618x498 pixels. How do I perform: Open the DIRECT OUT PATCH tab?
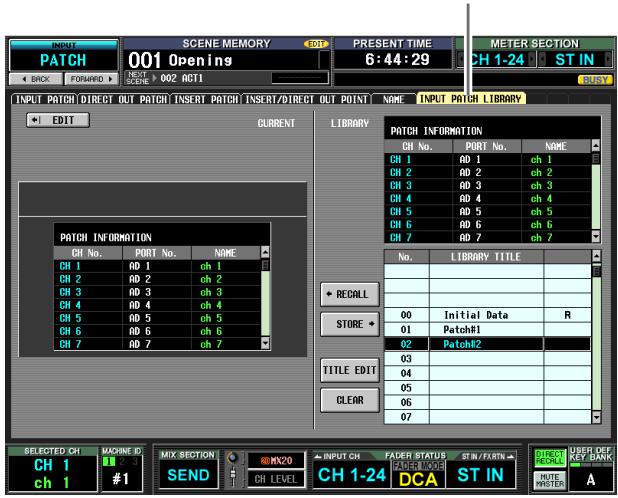124,99
